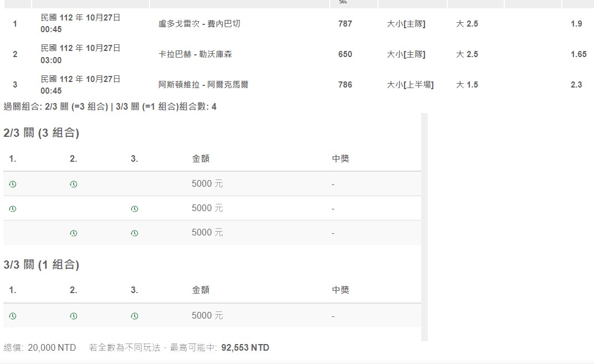Click match code 787
The image size is (594, 364).
[x=345, y=24]
